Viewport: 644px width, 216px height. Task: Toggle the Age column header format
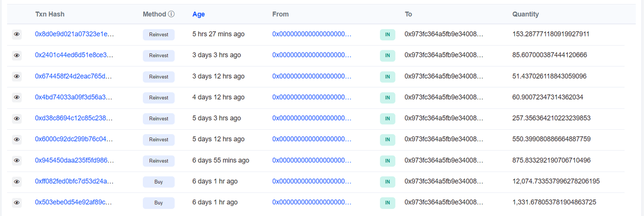pyautogui.click(x=199, y=14)
